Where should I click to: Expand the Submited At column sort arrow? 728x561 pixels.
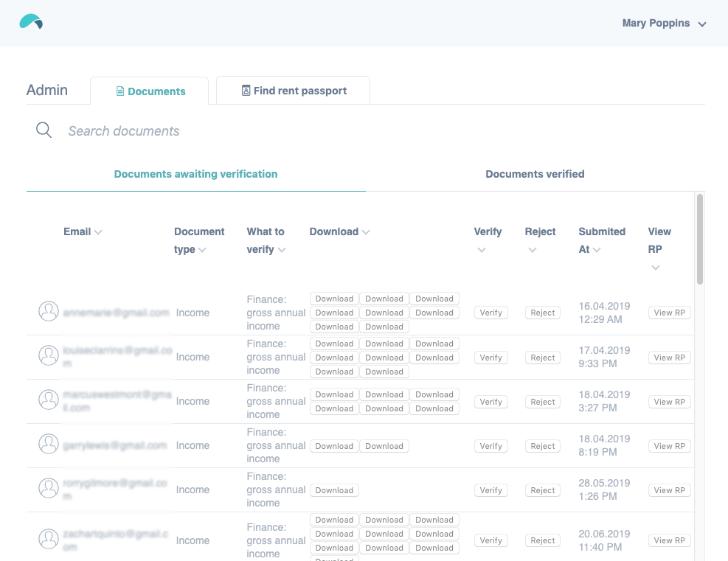tap(597, 250)
